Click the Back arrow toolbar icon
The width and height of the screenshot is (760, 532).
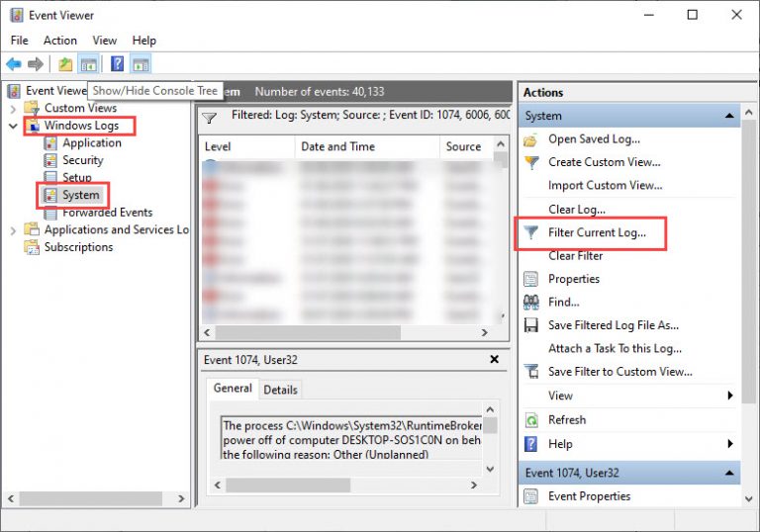[x=14, y=63]
